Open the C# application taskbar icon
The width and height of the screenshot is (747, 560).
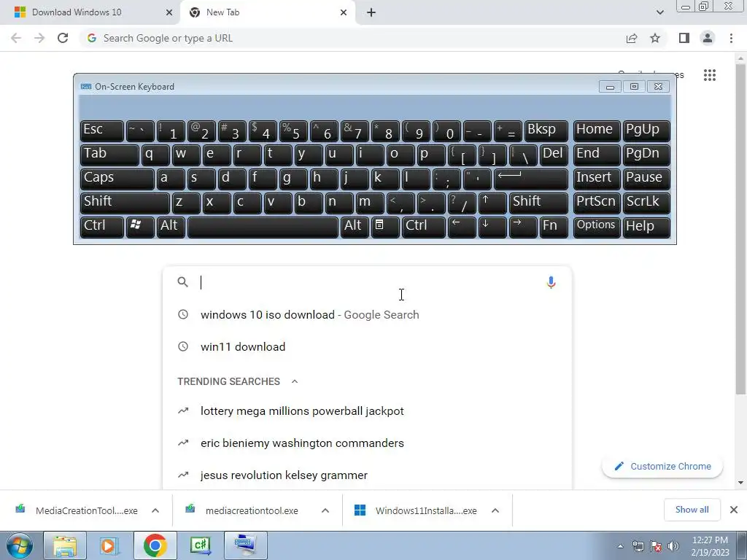tap(200, 545)
